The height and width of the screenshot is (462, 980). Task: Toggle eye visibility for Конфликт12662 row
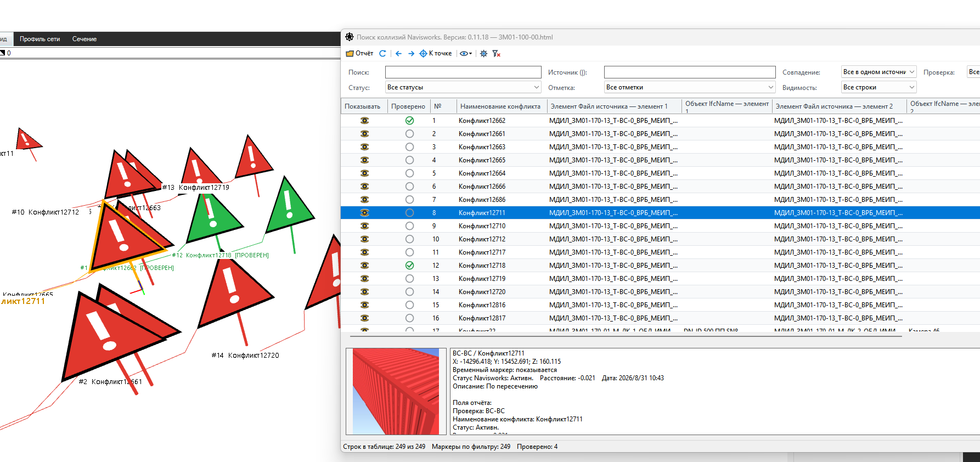tap(364, 121)
